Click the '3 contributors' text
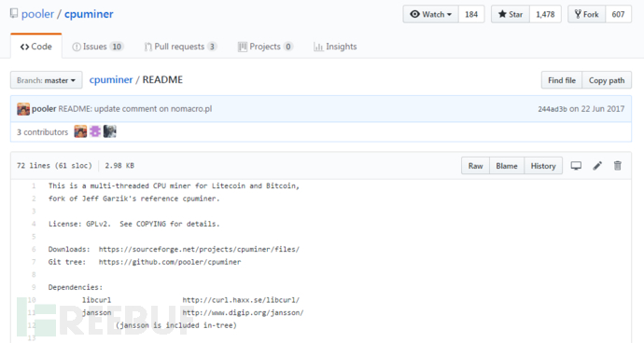 (x=42, y=132)
